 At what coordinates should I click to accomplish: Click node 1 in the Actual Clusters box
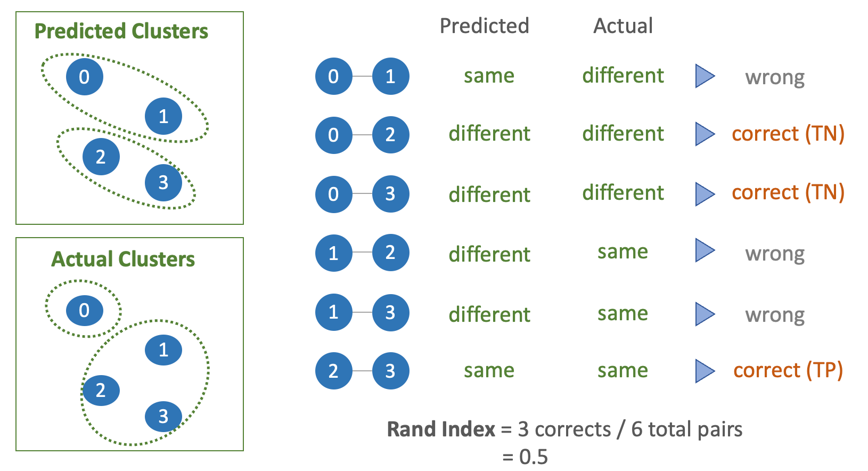tap(163, 350)
